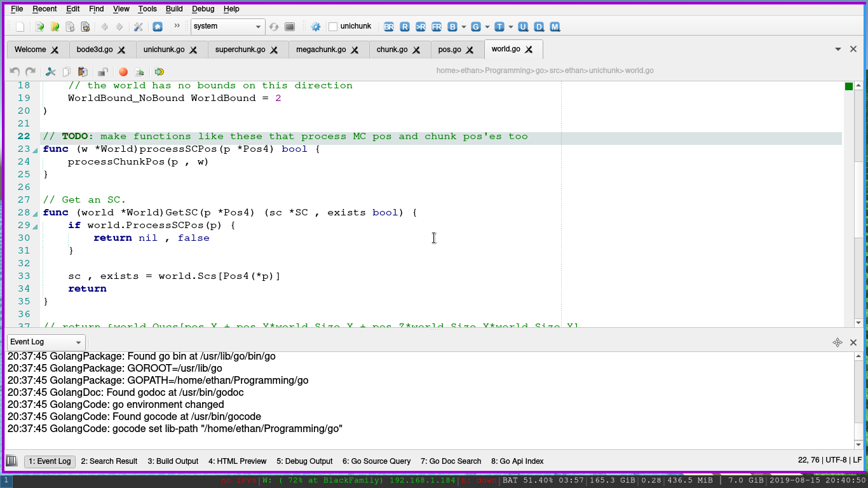The image size is (868, 488).
Task: Click the paste clipboard icon
Action: click(83, 72)
